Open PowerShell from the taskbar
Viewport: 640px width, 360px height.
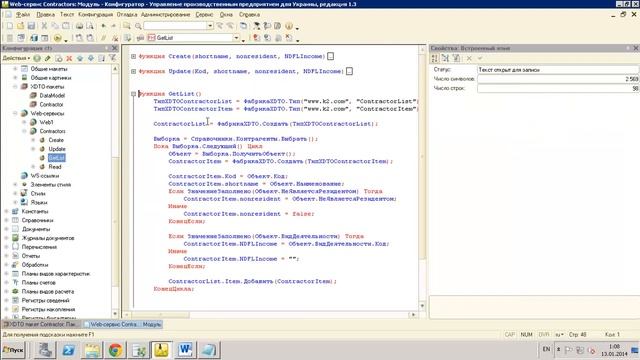click(x=68, y=350)
